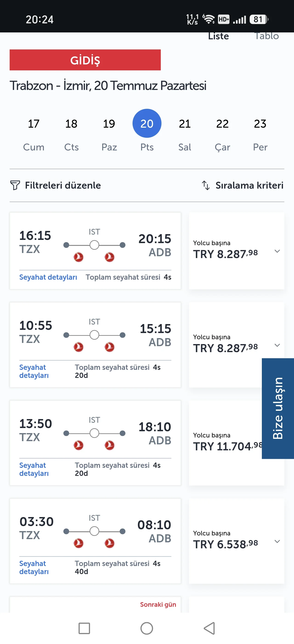Switch to the Liste view tab

click(x=218, y=36)
